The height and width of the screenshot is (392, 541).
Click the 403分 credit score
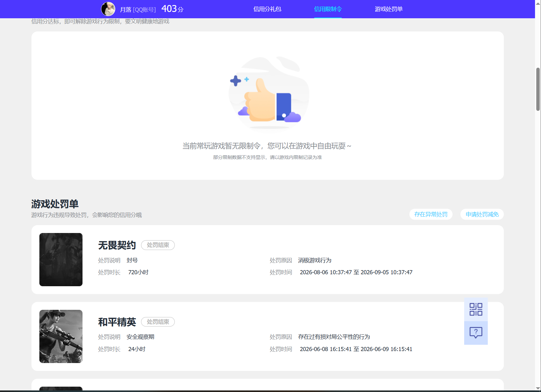[172, 9]
